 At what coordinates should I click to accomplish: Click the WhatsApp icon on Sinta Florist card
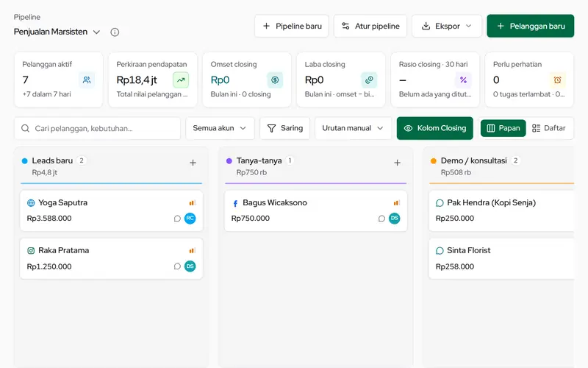click(440, 251)
